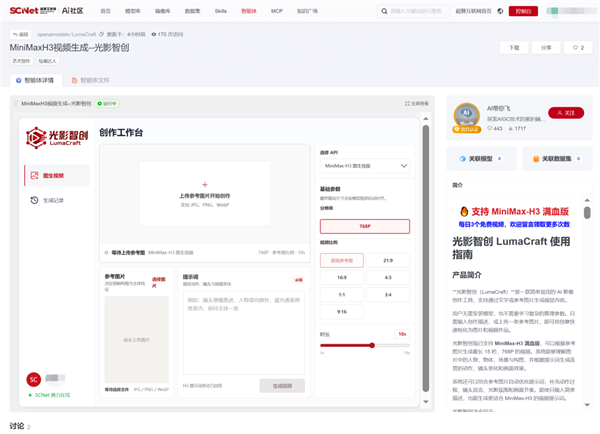Screen dimensions: 600x434
Task: Open the Skills nav item
Action: coord(221,11)
